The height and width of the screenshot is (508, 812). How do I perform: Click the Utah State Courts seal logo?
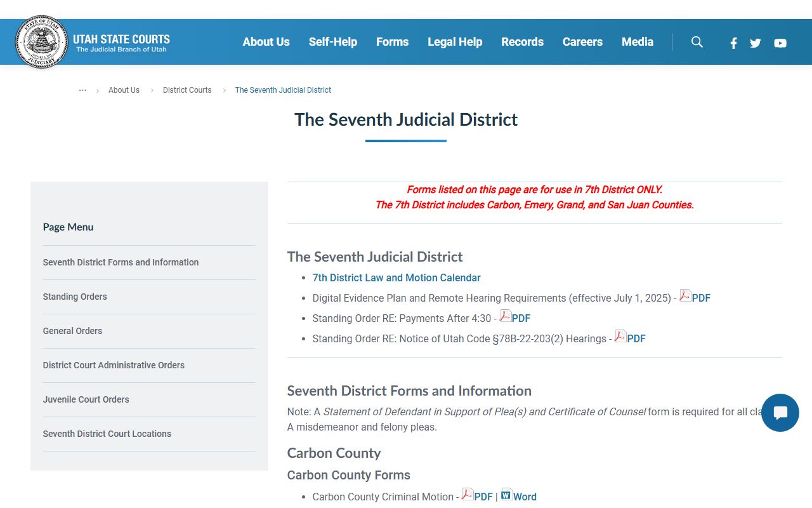pos(42,42)
